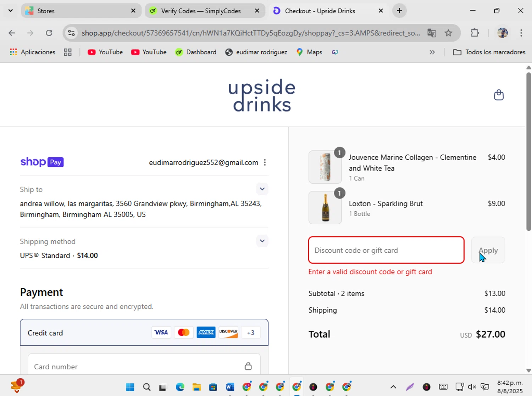532x396 pixels.
Task: Close the Stores tab
Action: [x=133, y=11]
